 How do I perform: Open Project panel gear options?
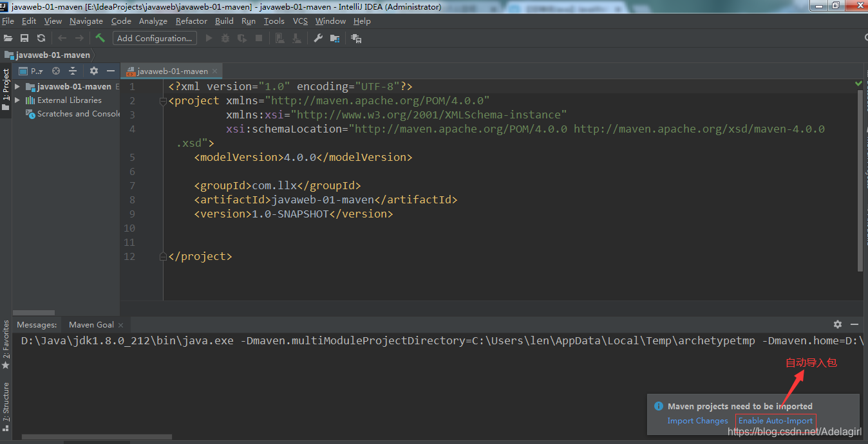(x=94, y=71)
